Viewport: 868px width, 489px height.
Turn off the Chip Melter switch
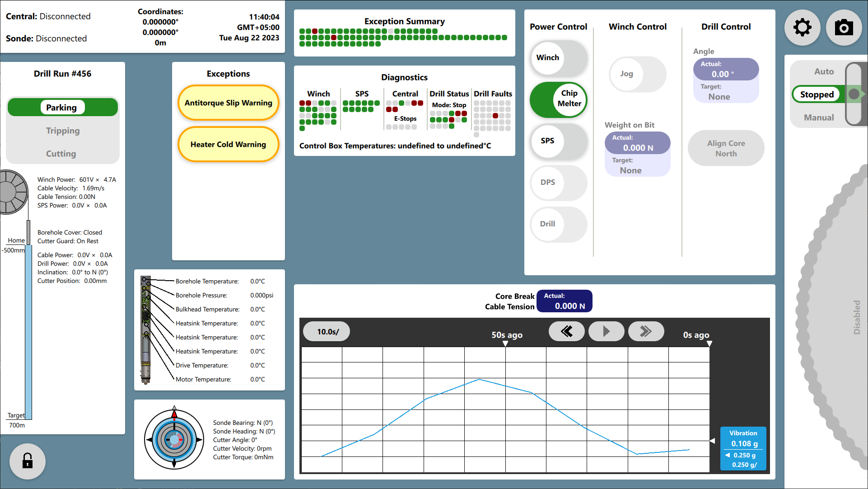coord(558,99)
